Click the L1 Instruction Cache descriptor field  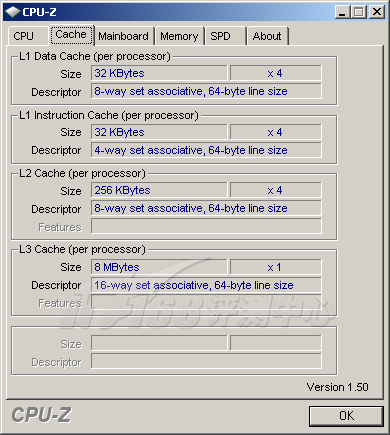click(x=206, y=150)
